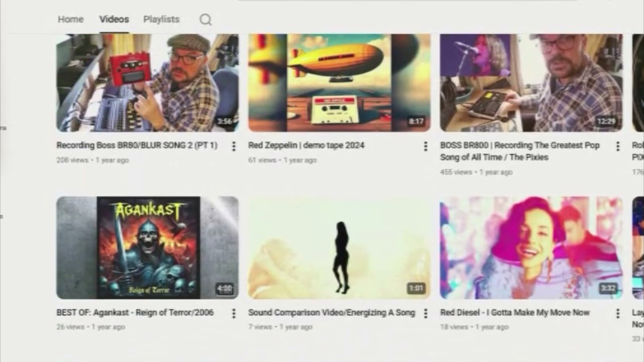Open the Playlists tab

[161, 19]
